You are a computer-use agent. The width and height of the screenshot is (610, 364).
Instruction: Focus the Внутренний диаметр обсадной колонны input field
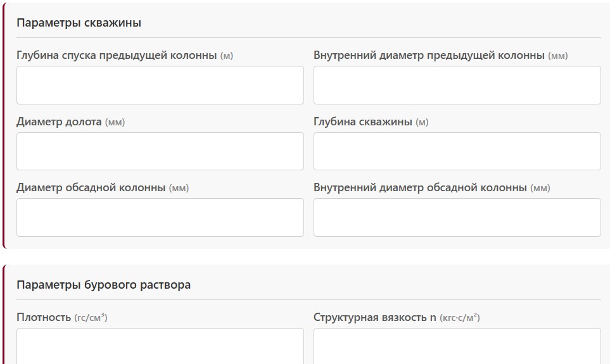457,217
